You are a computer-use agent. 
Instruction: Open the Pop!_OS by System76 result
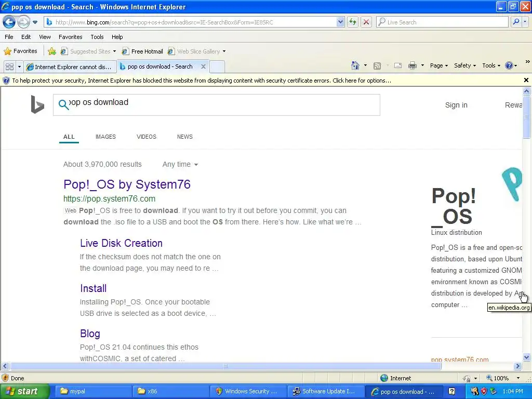pyautogui.click(x=127, y=184)
